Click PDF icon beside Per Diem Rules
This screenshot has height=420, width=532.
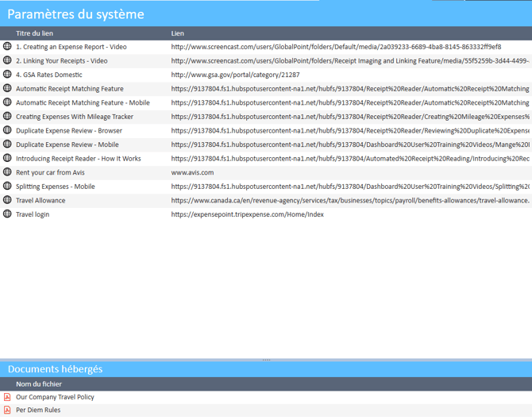7,410
